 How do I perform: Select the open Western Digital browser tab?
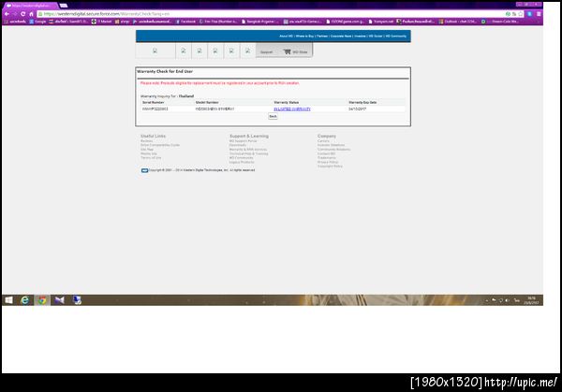[31, 6]
